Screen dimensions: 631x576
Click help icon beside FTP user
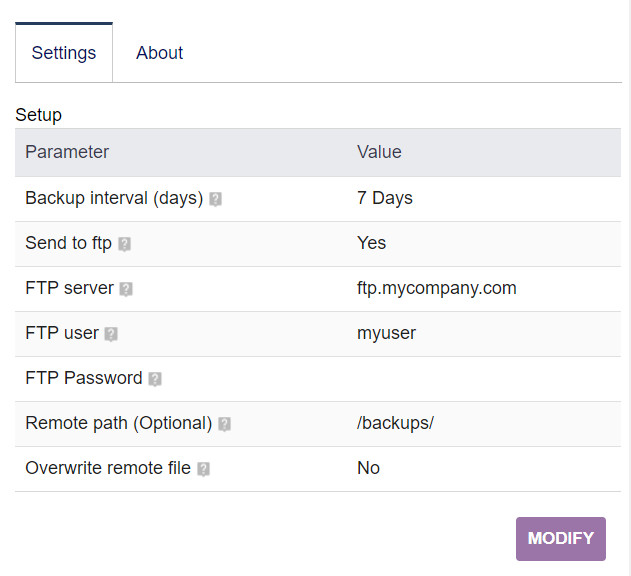(111, 334)
